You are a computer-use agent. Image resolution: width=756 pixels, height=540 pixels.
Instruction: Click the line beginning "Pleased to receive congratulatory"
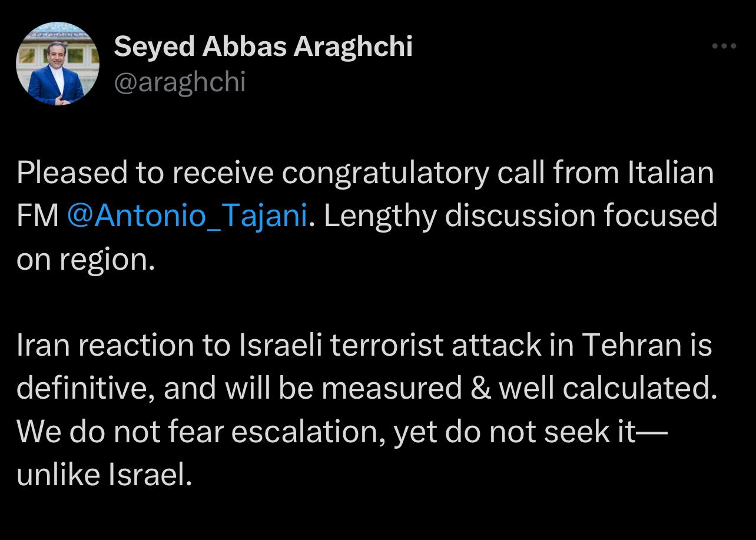click(x=365, y=173)
